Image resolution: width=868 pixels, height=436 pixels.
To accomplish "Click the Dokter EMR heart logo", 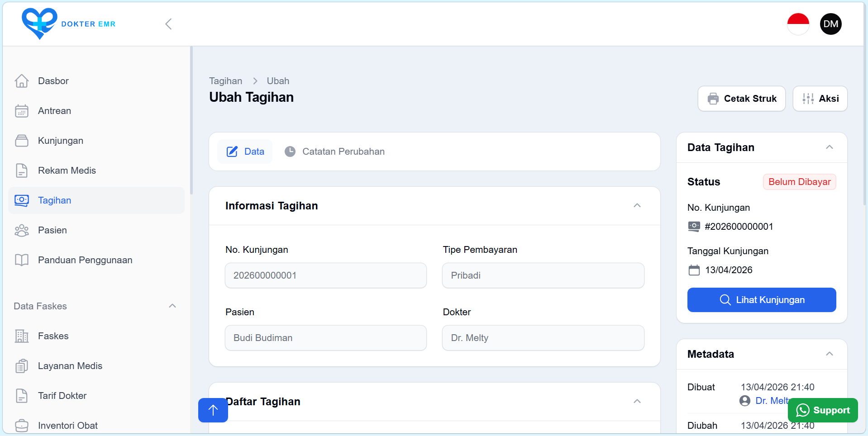I will point(39,24).
